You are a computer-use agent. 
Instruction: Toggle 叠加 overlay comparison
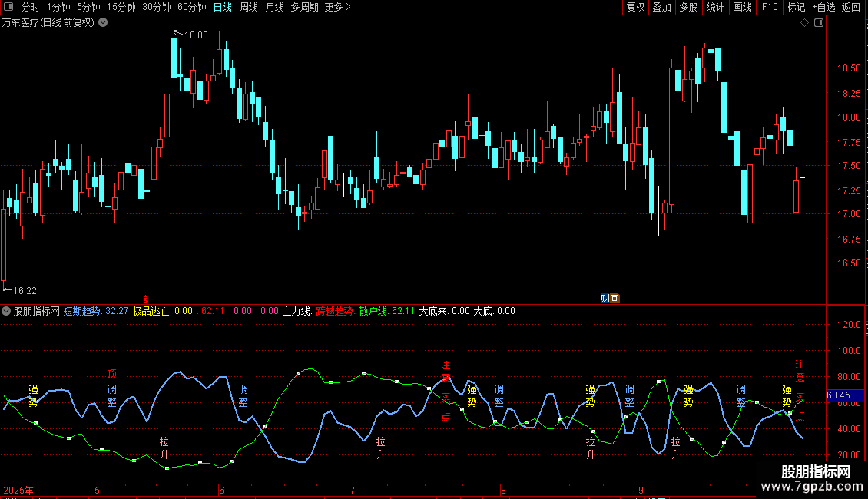coord(661,8)
